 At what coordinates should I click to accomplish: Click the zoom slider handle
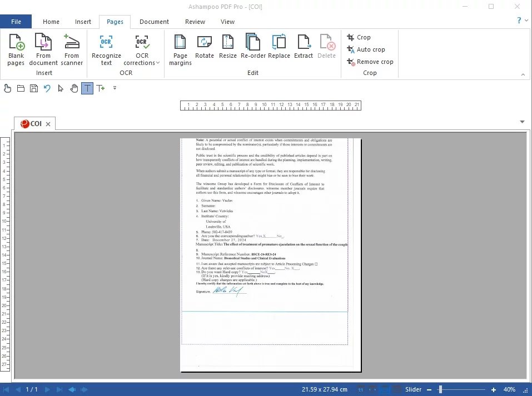[440, 389]
